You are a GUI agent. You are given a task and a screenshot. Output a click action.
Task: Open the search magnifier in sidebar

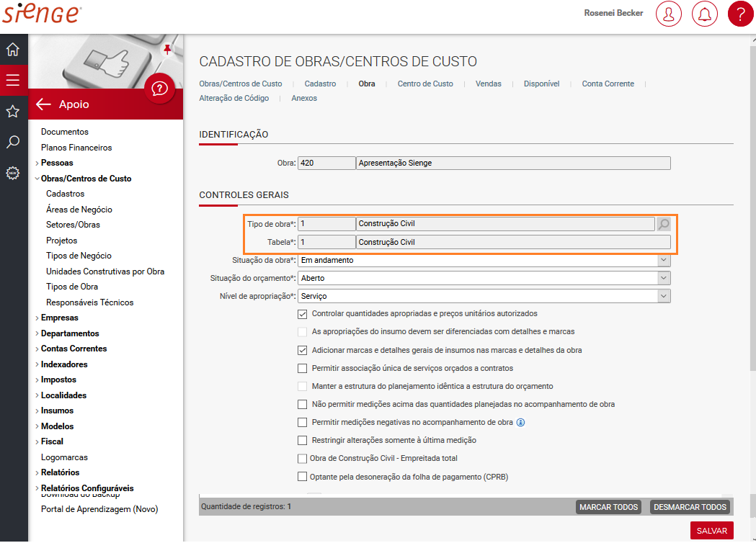click(13, 142)
